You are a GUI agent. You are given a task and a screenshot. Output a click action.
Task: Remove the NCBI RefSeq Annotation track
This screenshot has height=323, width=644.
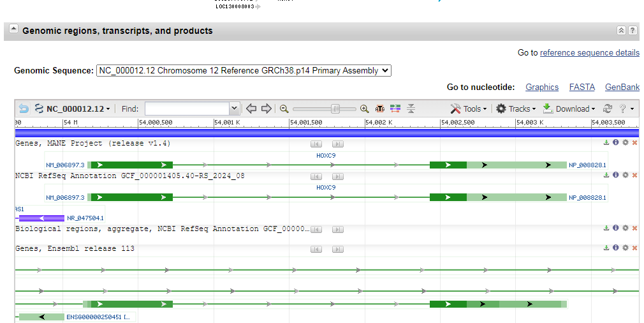tap(634, 175)
